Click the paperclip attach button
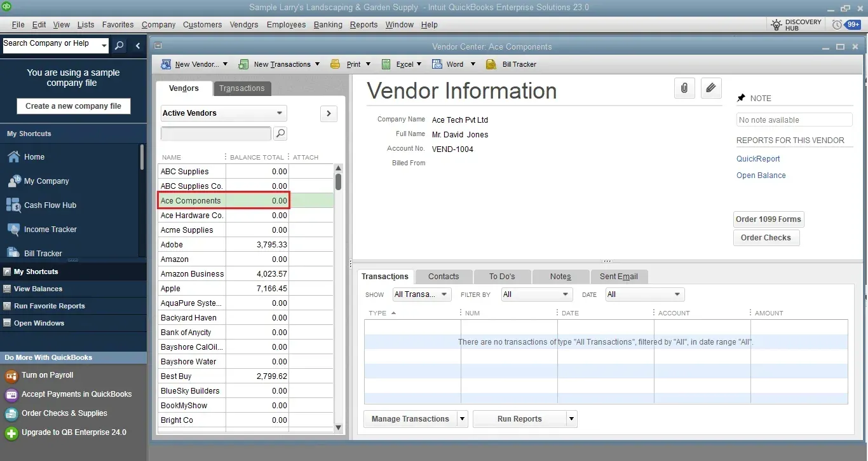 [684, 88]
